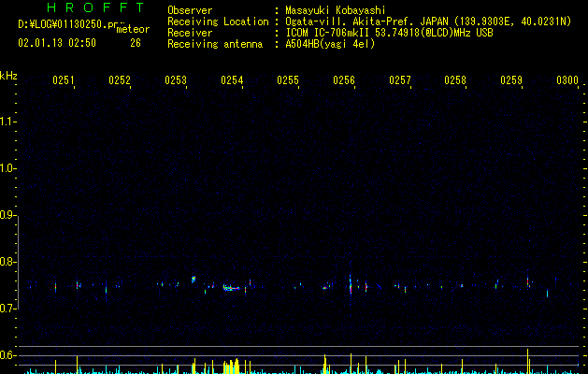Click the 1.0 kHz frequency label

click(x=8, y=168)
